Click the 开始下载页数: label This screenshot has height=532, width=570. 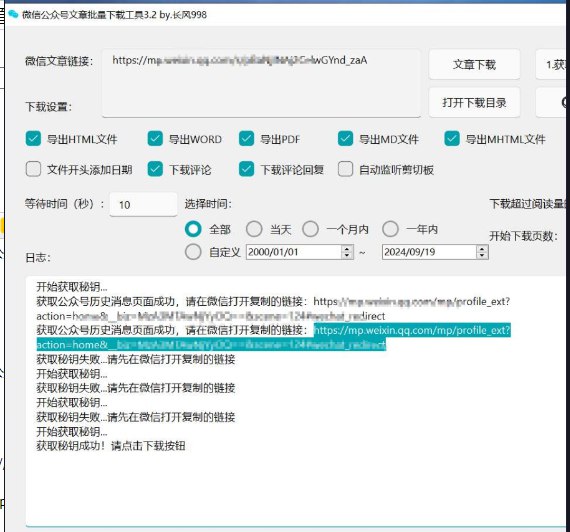(523, 236)
